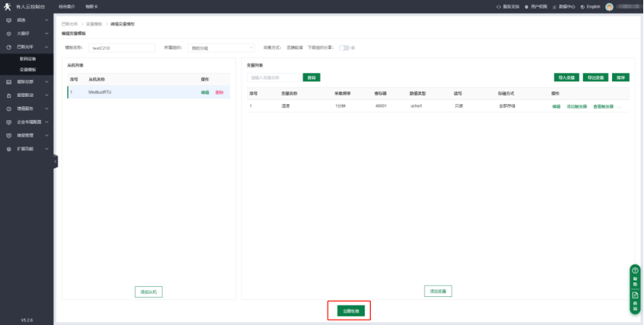644x325 pixels.
Task: Expand the 扩展功能 sidebar menu
Action: point(26,148)
